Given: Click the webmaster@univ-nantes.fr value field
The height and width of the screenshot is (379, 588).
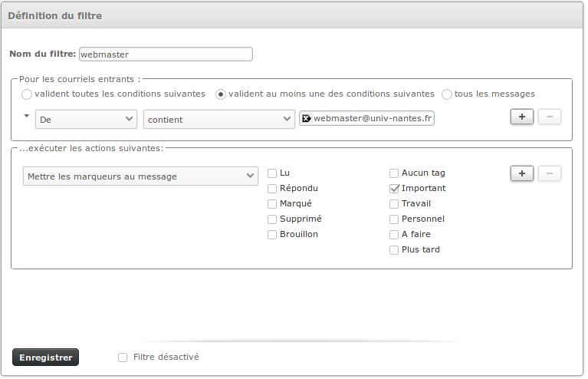Looking at the screenshot, I should tap(373, 119).
